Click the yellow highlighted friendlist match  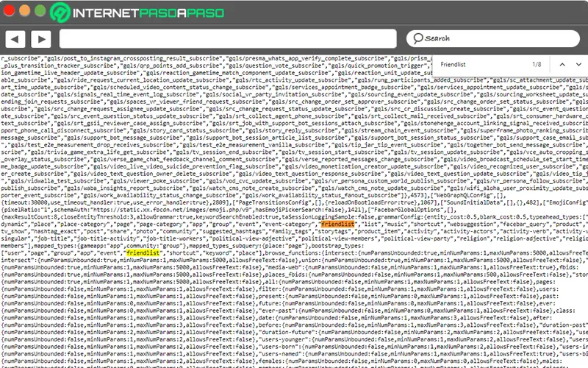coord(143,253)
